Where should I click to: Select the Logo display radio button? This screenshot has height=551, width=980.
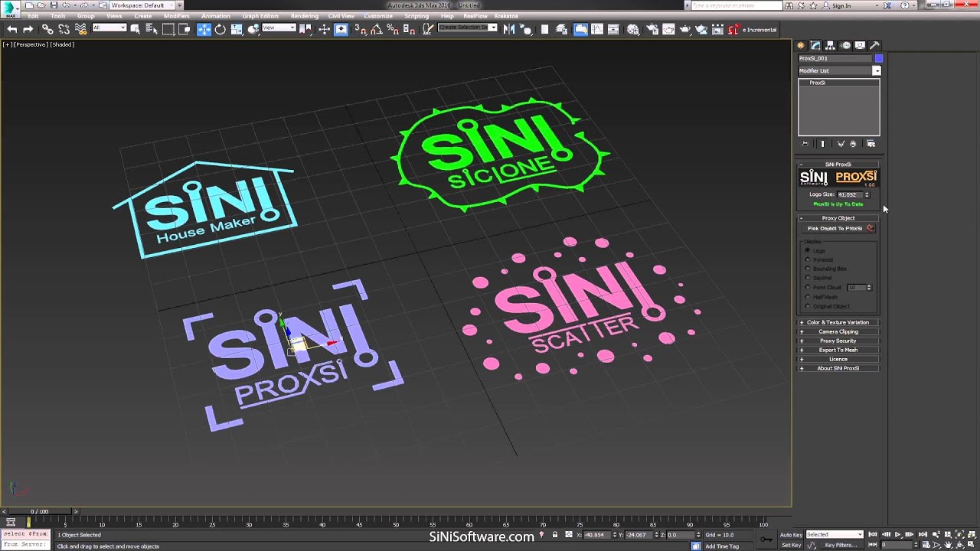tap(808, 251)
